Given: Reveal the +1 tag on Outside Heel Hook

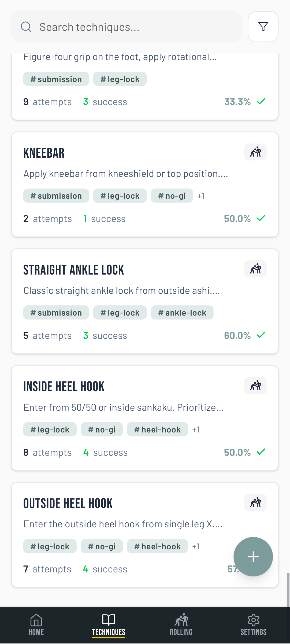Looking at the screenshot, I should click(x=195, y=546).
